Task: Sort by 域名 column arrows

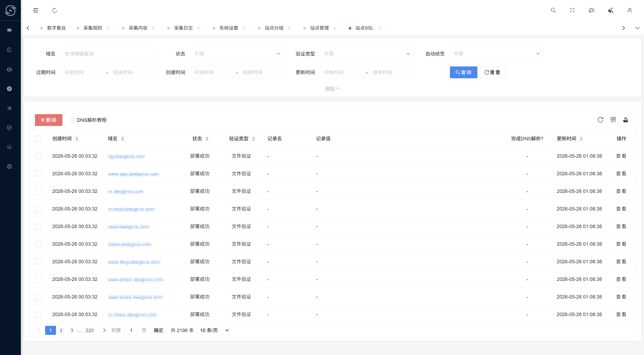Action: point(123,139)
